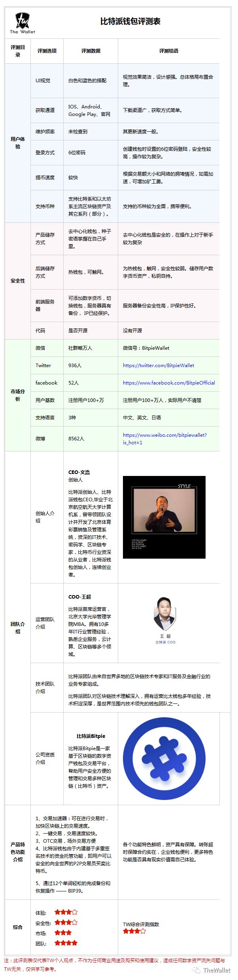Click the 获取通道 row label
This screenshot has height=980, width=238.
click(45, 110)
